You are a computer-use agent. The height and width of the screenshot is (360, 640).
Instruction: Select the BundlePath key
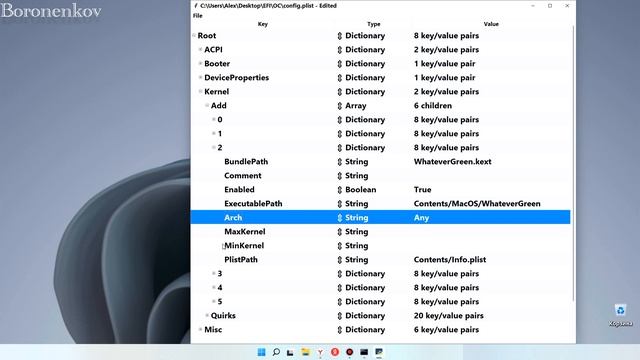click(246, 162)
